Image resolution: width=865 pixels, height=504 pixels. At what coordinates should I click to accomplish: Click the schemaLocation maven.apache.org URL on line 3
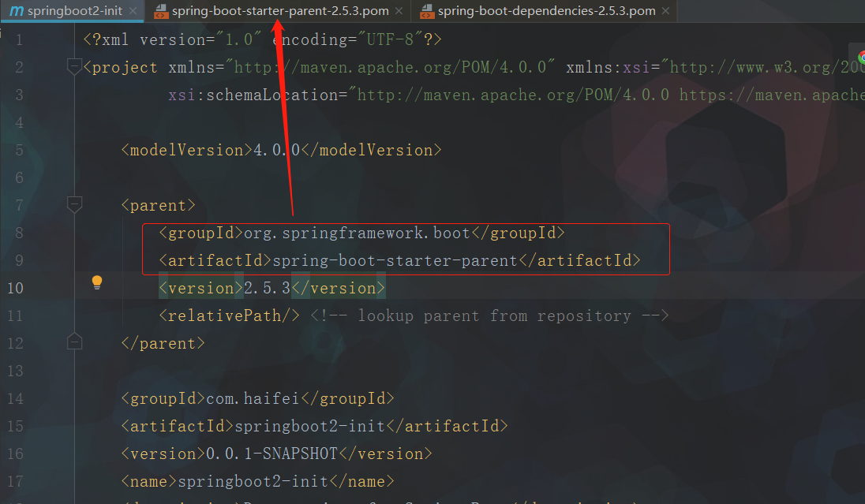click(x=513, y=95)
